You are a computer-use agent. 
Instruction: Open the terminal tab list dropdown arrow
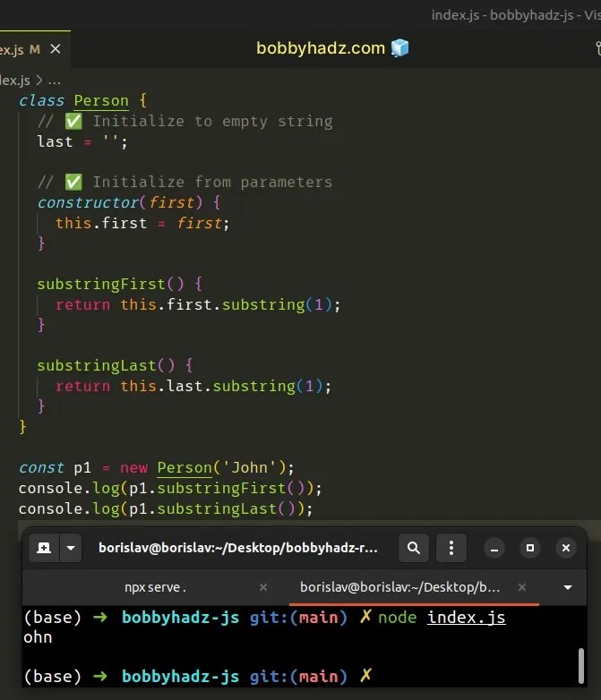(x=568, y=587)
